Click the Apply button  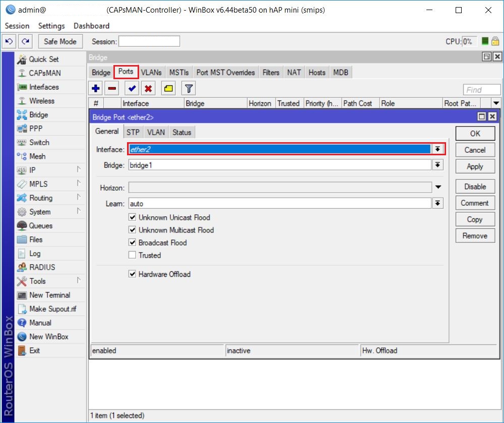coord(475,166)
